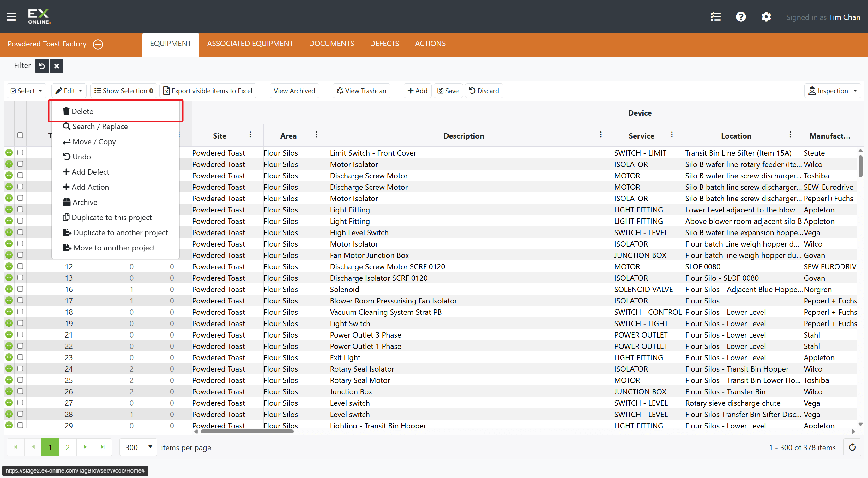Screen dimensions: 868x478
Task: Click the Location column options icon
Action: 790,135
